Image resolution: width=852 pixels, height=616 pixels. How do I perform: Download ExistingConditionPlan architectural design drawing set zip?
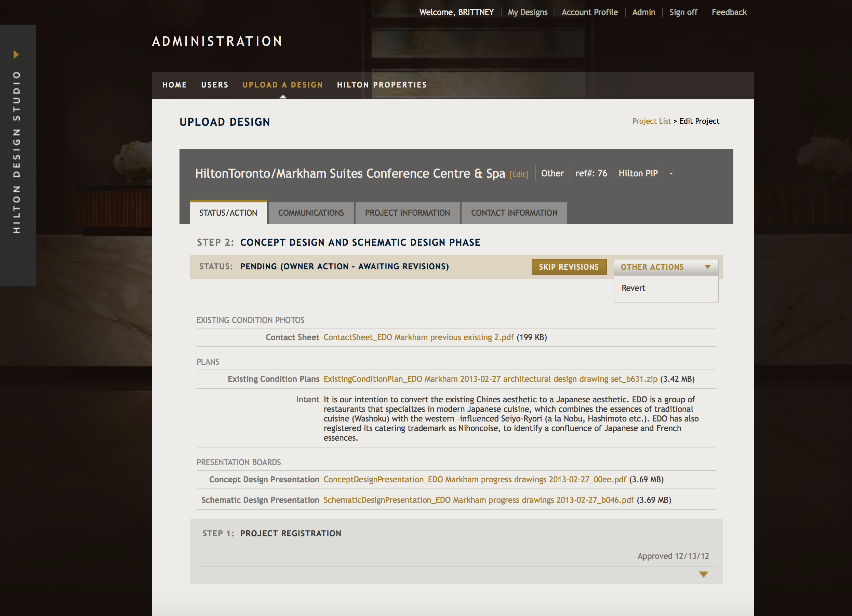click(490, 379)
